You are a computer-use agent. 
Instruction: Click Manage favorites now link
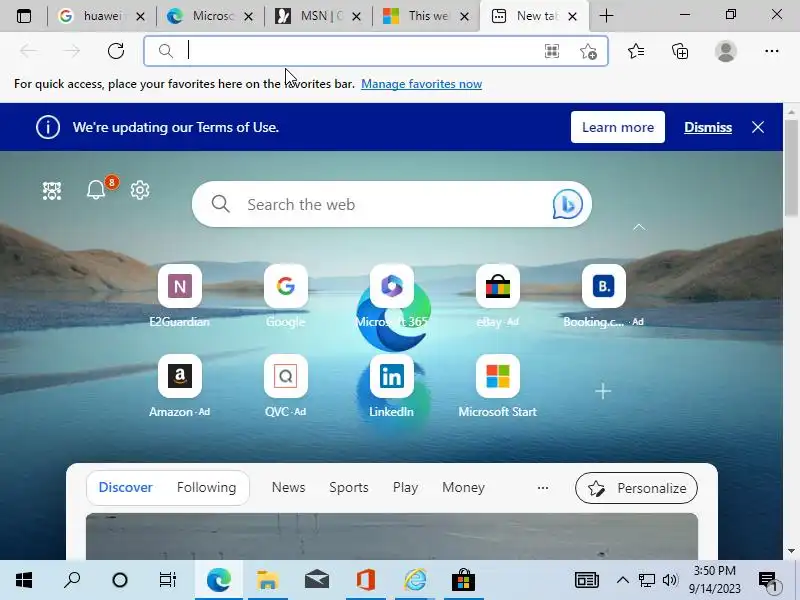click(421, 84)
